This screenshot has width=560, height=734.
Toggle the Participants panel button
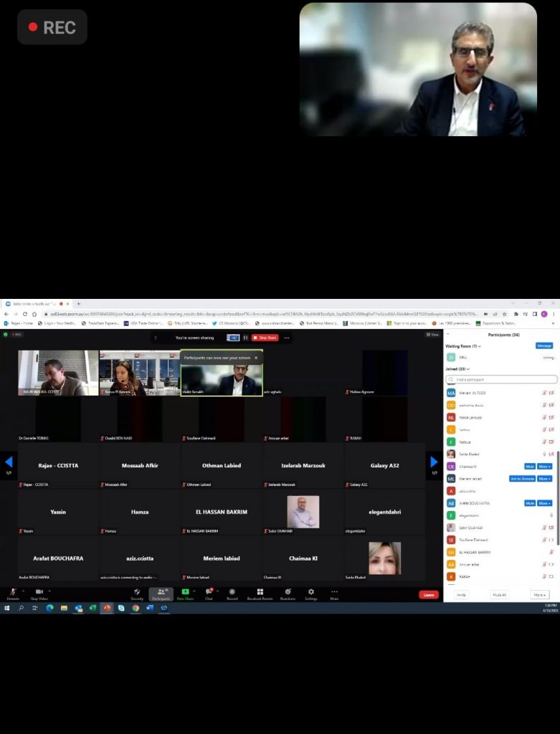click(x=161, y=594)
